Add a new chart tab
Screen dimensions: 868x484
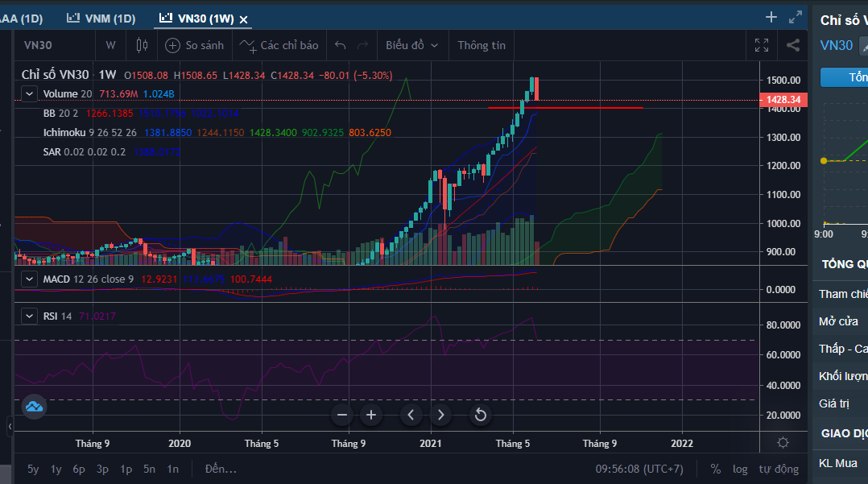click(771, 17)
